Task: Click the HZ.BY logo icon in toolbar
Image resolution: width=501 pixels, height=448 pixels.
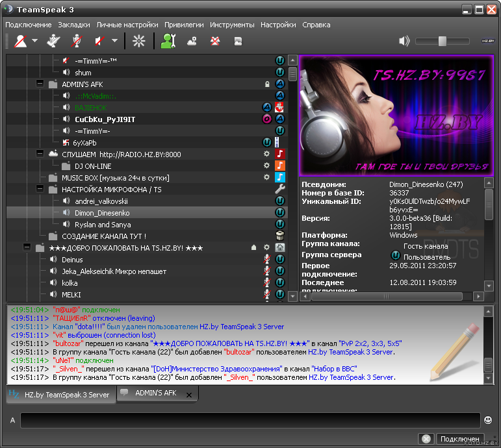Action: click(x=488, y=41)
